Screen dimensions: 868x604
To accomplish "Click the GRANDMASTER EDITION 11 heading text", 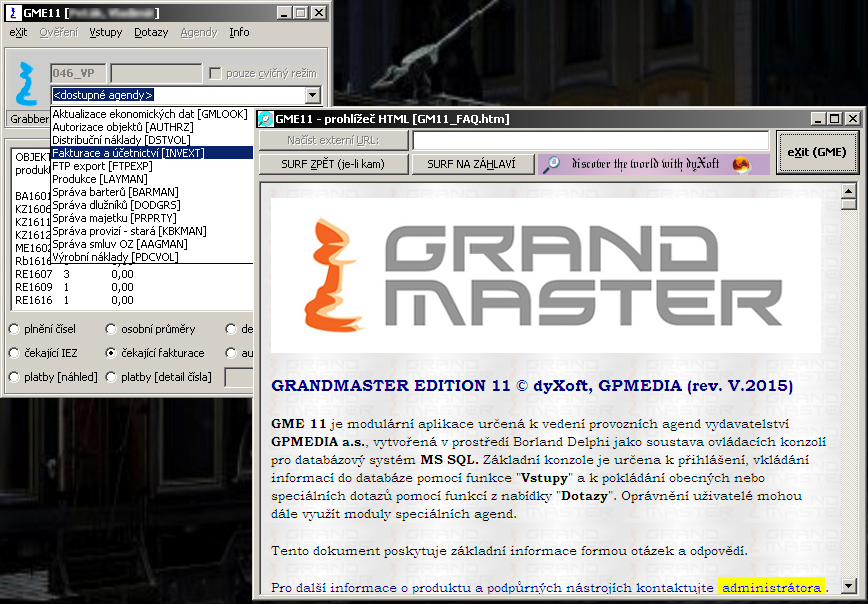I will [532, 385].
